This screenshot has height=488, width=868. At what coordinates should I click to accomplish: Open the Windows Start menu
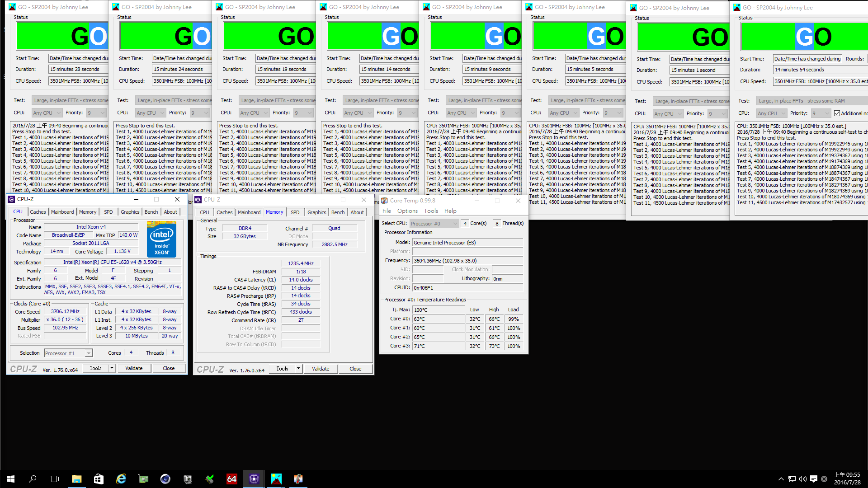click(x=11, y=479)
